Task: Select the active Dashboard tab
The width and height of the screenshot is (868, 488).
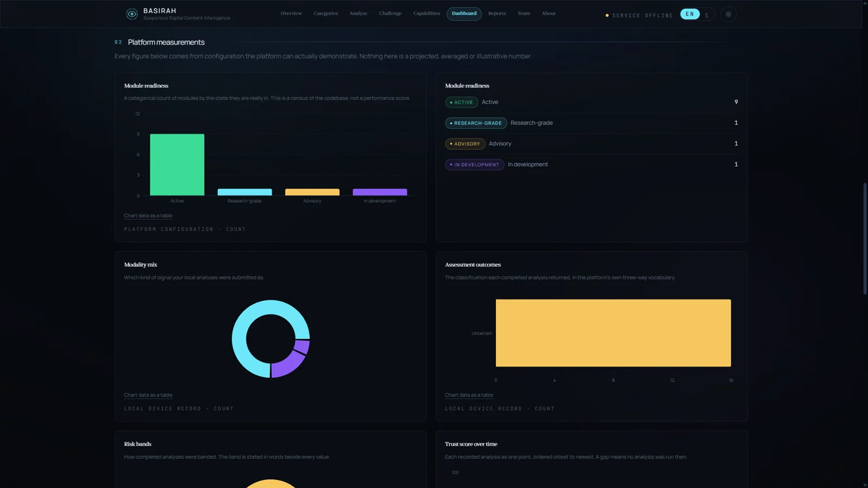Action: (x=464, y=14)
